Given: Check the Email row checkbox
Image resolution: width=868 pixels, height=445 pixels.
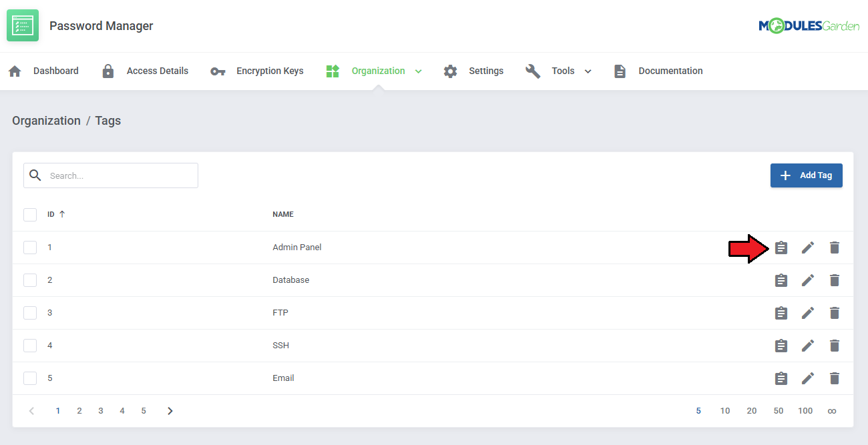Looking at the screenshot, I should (30, 378).
